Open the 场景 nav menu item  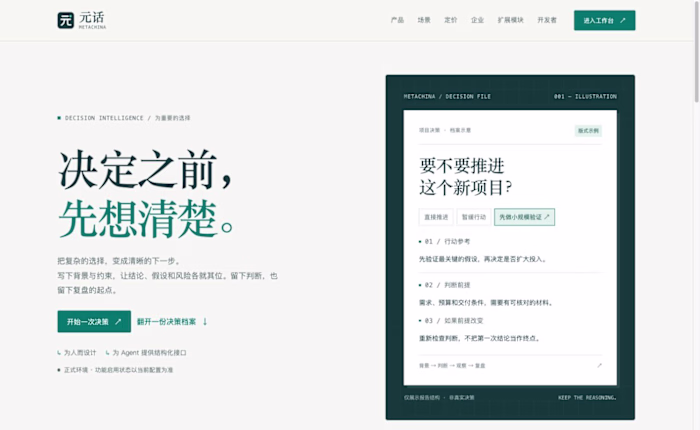click(x=424, y=20)
